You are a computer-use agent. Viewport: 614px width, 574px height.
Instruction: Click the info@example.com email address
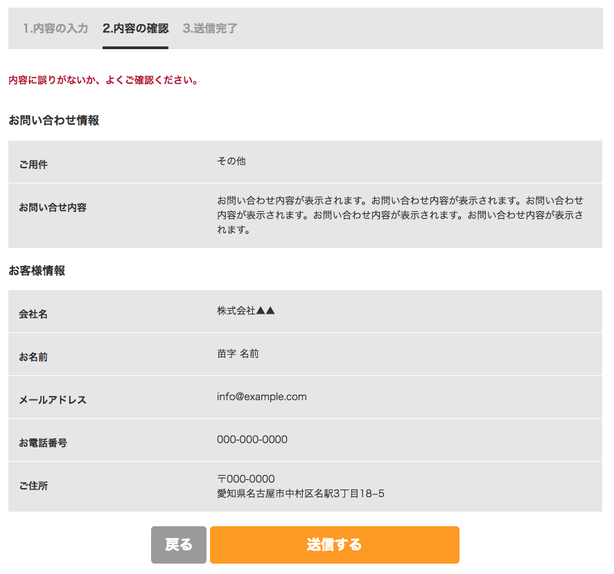[x=262, y=397]
